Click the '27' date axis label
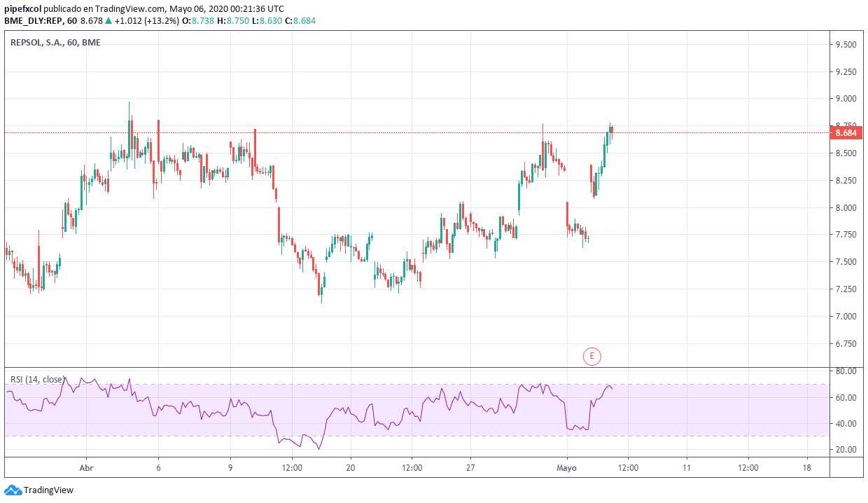This screenshot has width=868, height=503. pyautogui.click(x=471, y=467)
